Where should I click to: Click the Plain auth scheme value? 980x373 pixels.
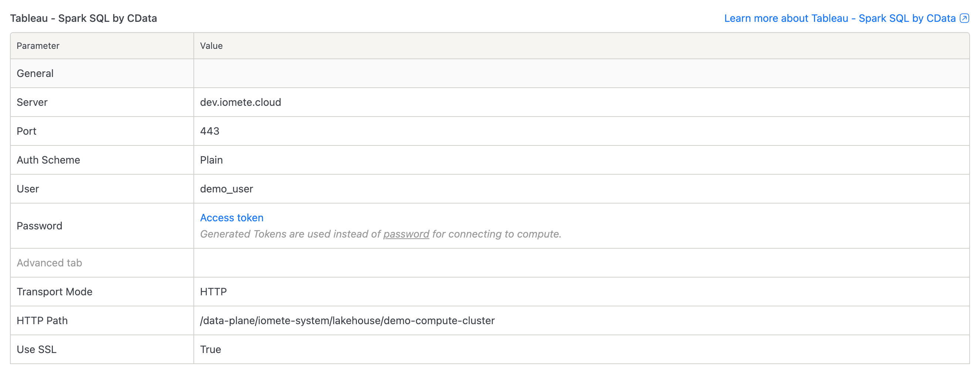211,160
